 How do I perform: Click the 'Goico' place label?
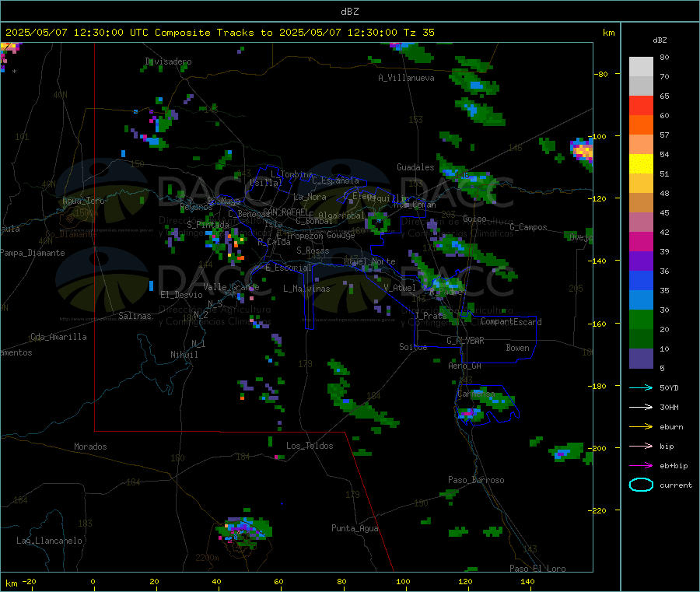click(x=474, y=219)
